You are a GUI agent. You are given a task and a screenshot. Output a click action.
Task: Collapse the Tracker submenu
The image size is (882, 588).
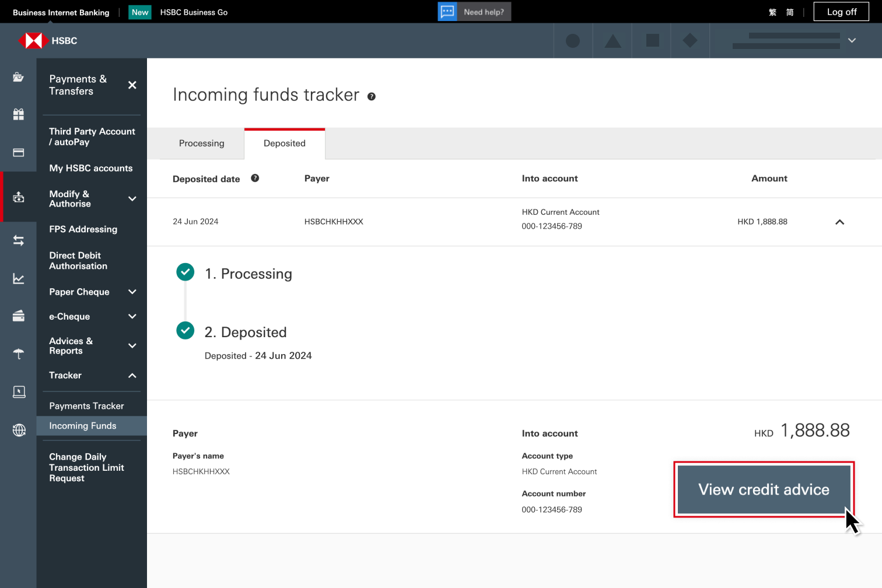[132, 376]
